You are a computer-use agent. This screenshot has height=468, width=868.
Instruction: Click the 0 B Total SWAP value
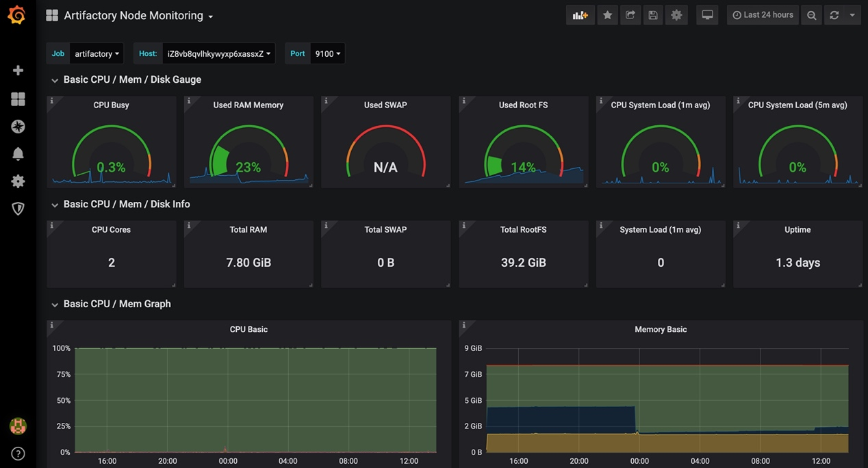[385, 263]
